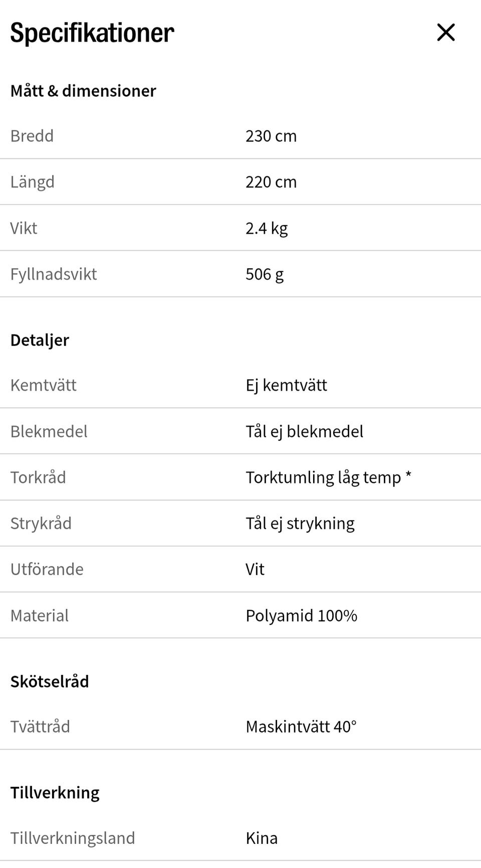
Task: Select the 2.4 kg weight value
Action: 267,229
